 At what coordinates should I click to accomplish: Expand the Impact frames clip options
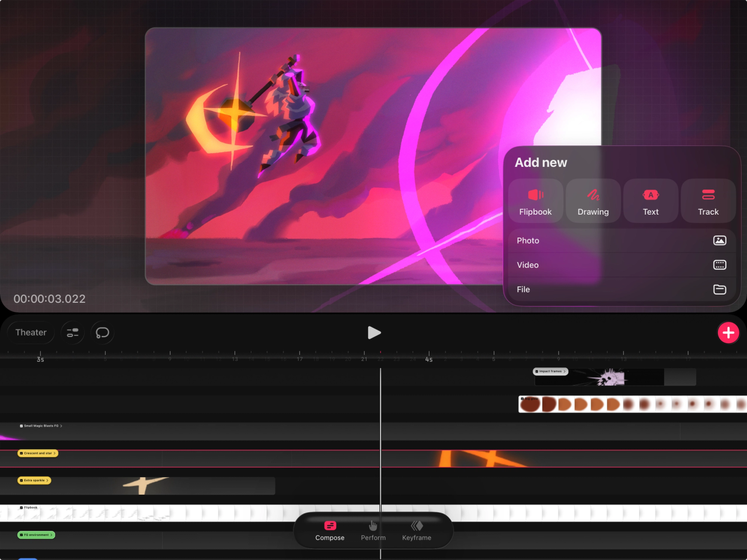pyautogui.click(x=564, y=372)
